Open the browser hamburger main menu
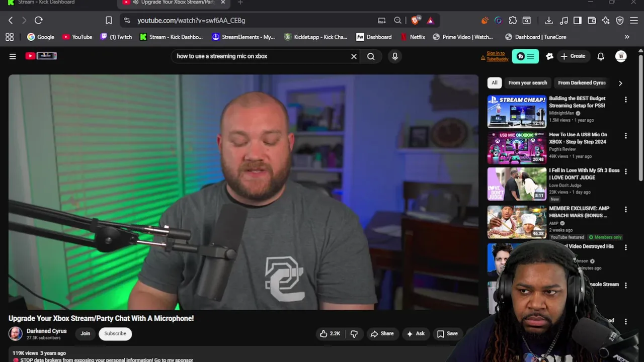The image size is (644, 362). point(634,20)
